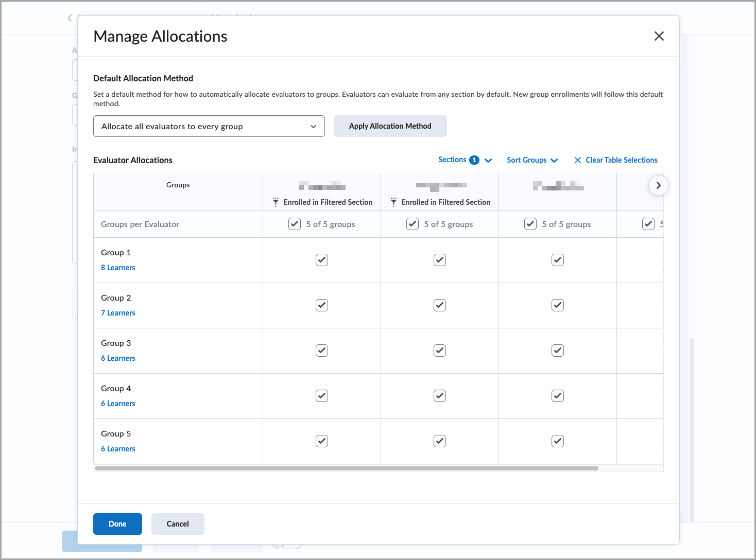This screenshot has width=756, height=560.
Task: Click the filter icon in the second evaluator column
Action: [x=393, y=202]
